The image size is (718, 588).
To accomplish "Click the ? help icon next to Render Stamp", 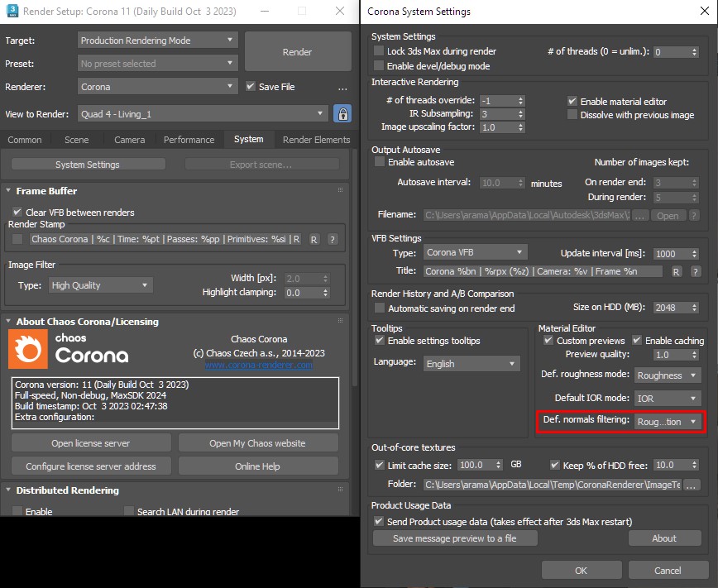I will [x=331, y=238].
